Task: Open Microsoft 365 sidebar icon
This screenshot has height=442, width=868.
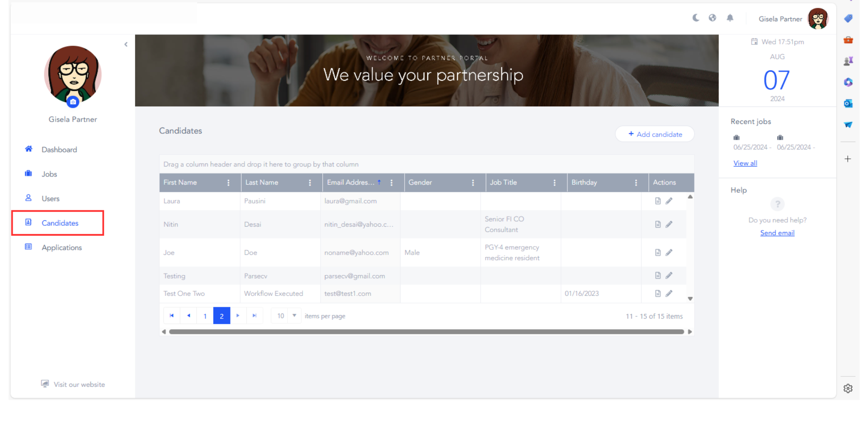Action: [x=848, y=82]
